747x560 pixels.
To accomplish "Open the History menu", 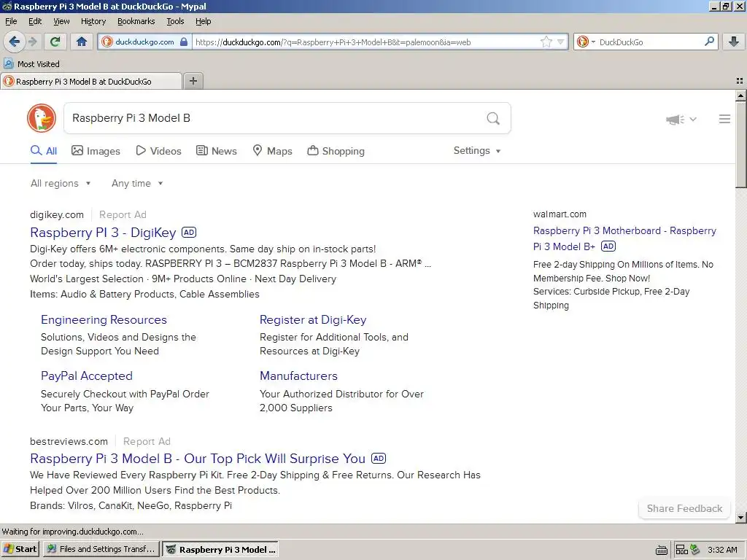I will tap(93, 21).
